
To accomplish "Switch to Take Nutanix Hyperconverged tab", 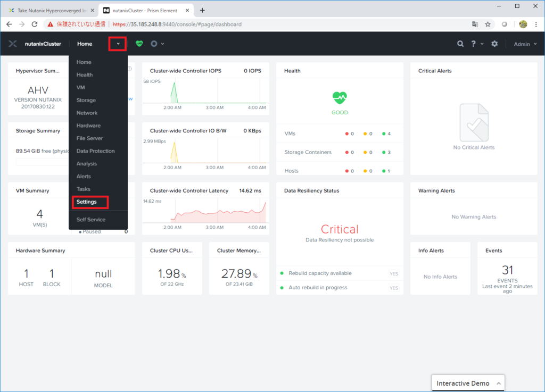I will [52, 11].
